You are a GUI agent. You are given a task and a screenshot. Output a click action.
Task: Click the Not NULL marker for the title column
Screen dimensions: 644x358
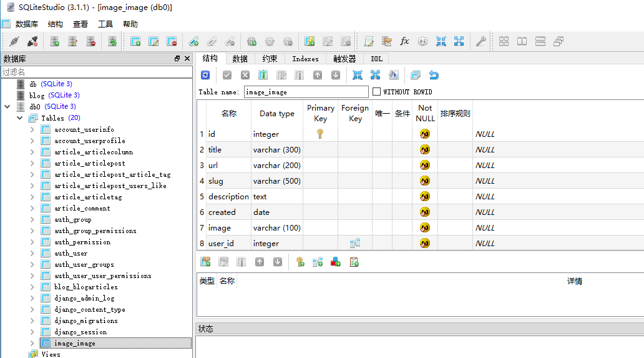pos(425,149)
